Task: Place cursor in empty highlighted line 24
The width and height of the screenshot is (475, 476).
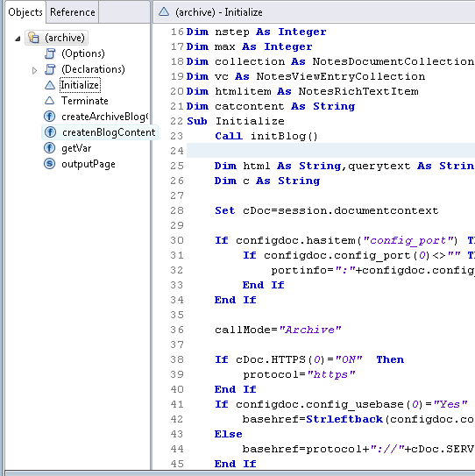Action: tap(330, 151)
